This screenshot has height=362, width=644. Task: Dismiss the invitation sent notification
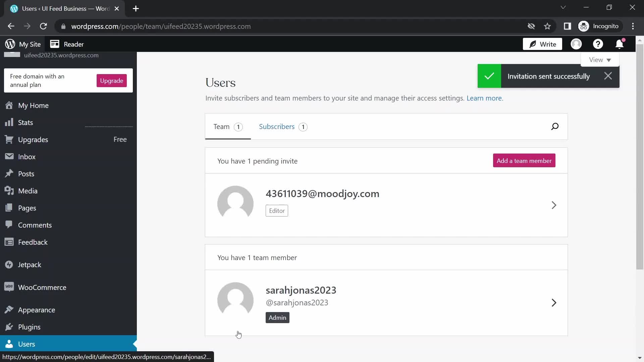point(608,76)
